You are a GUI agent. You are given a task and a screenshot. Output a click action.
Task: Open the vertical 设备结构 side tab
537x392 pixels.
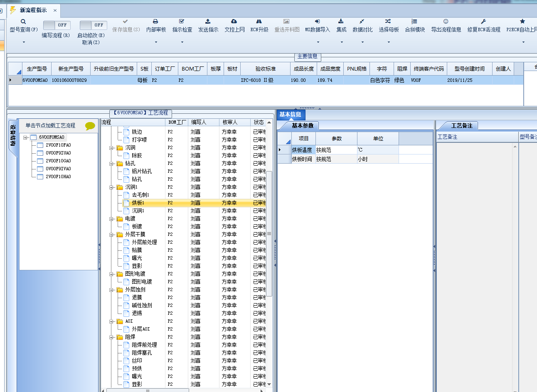13,136
